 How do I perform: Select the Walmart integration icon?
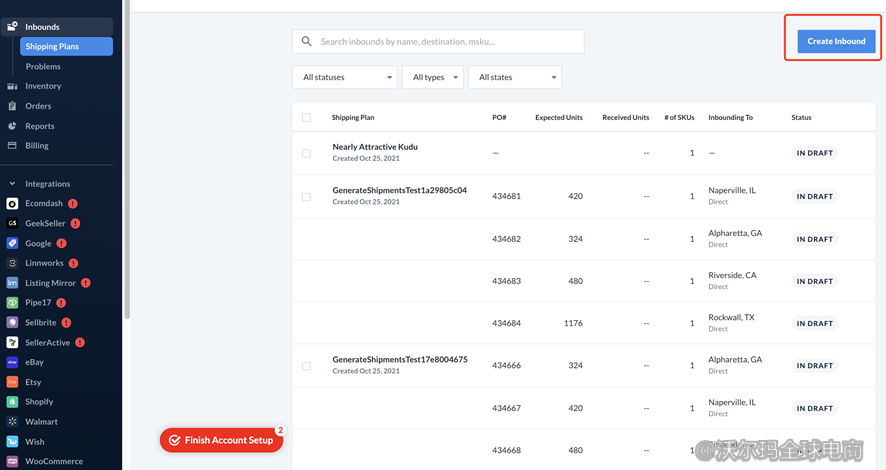(x=13, y=422)
